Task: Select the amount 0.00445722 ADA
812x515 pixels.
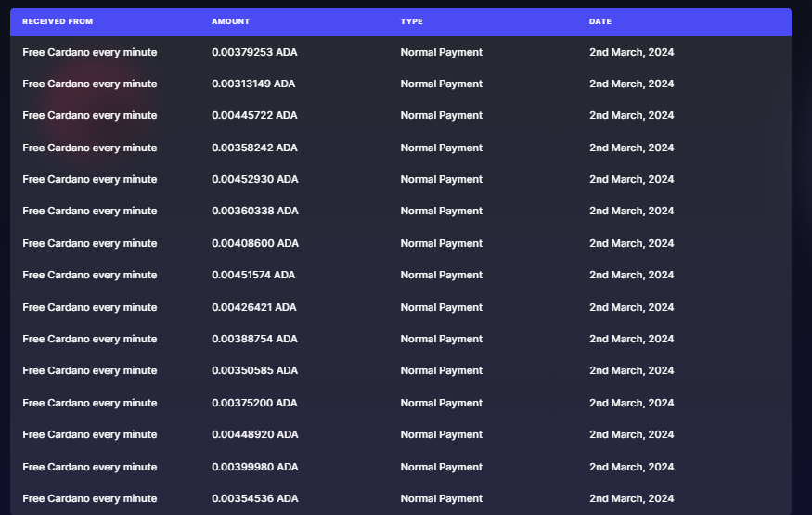Action: (254, 115)
